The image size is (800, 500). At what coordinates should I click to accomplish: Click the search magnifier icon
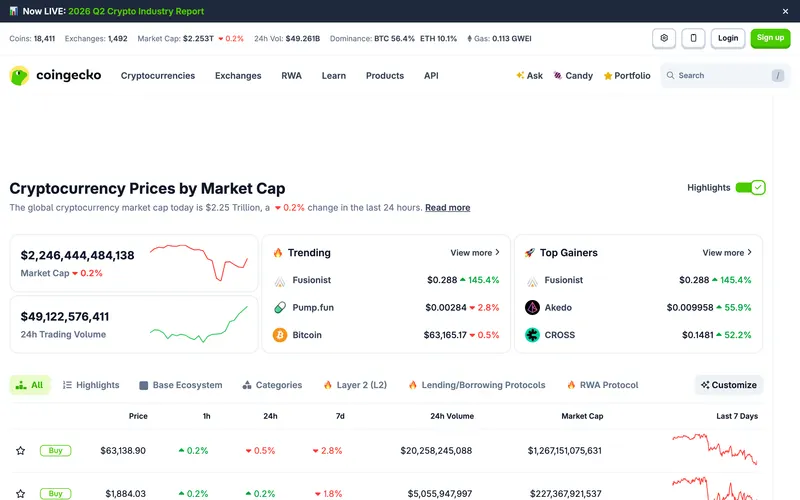click(670, 76)
